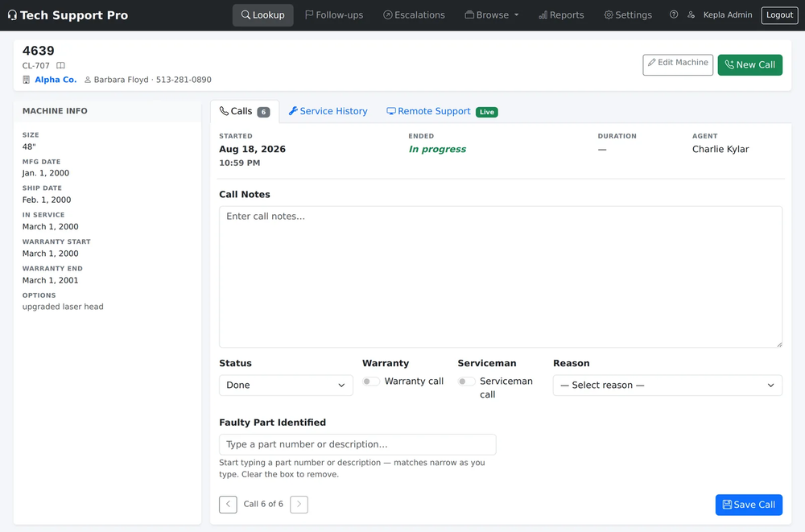Focus the Faulty Part Identified field

point(357,444)
